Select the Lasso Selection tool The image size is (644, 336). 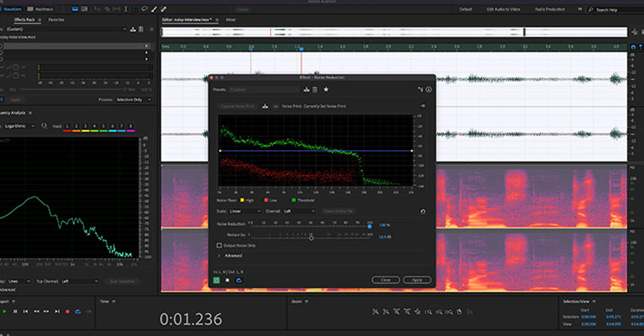[145, 9]
